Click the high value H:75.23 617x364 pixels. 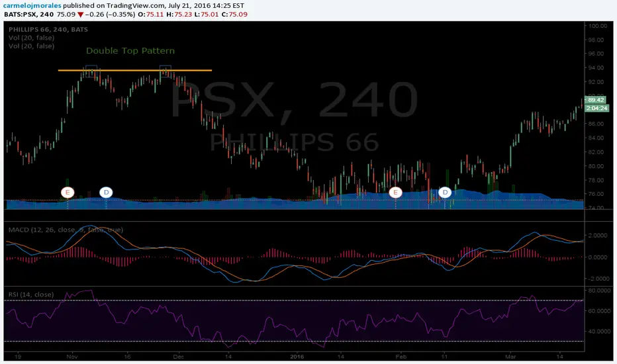tap(179, 14)
